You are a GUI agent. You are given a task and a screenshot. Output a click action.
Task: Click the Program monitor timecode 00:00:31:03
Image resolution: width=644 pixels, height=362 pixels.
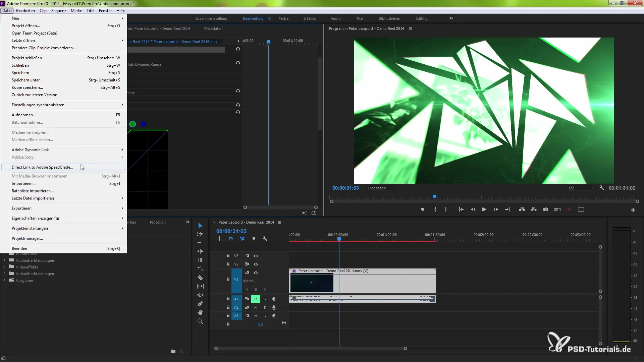tap(345, 188)
